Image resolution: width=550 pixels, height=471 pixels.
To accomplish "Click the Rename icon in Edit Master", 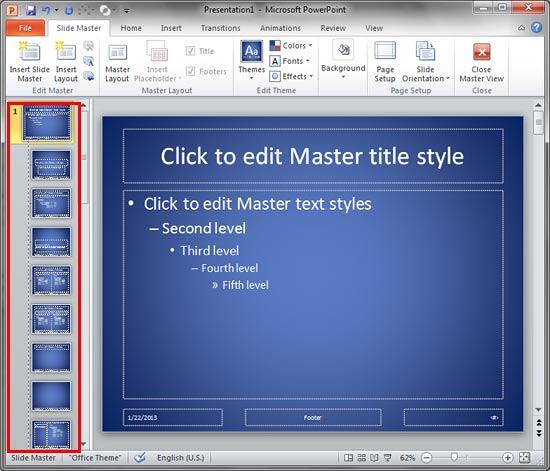I will [89, 61].
